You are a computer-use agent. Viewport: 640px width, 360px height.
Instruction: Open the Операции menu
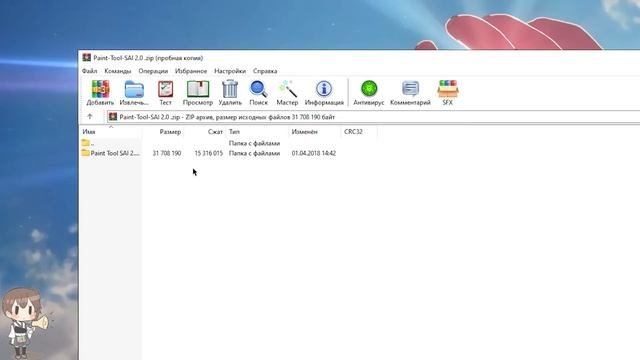[153, 71]
